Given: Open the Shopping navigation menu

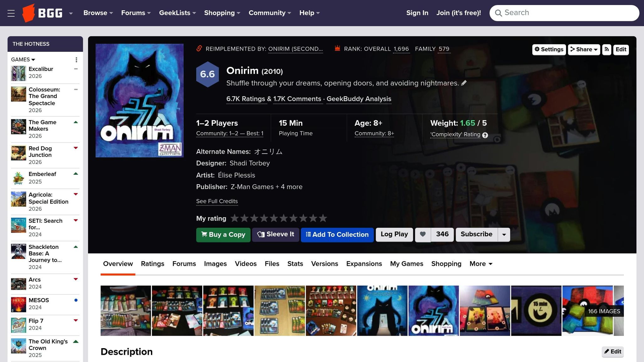Looking at the screenshot, I should click(222, 13).
